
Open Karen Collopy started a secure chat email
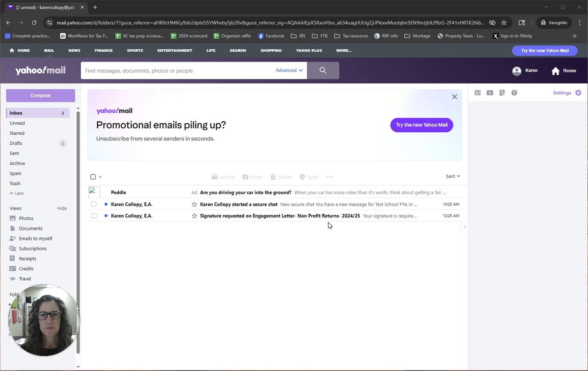point(275,204)
